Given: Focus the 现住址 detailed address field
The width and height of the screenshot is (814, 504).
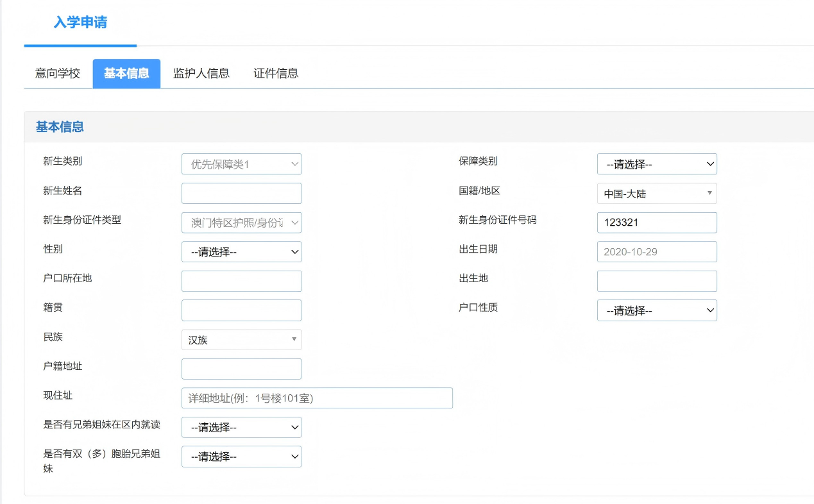Looking at the screenshot, I should click(x=317, y=398).
